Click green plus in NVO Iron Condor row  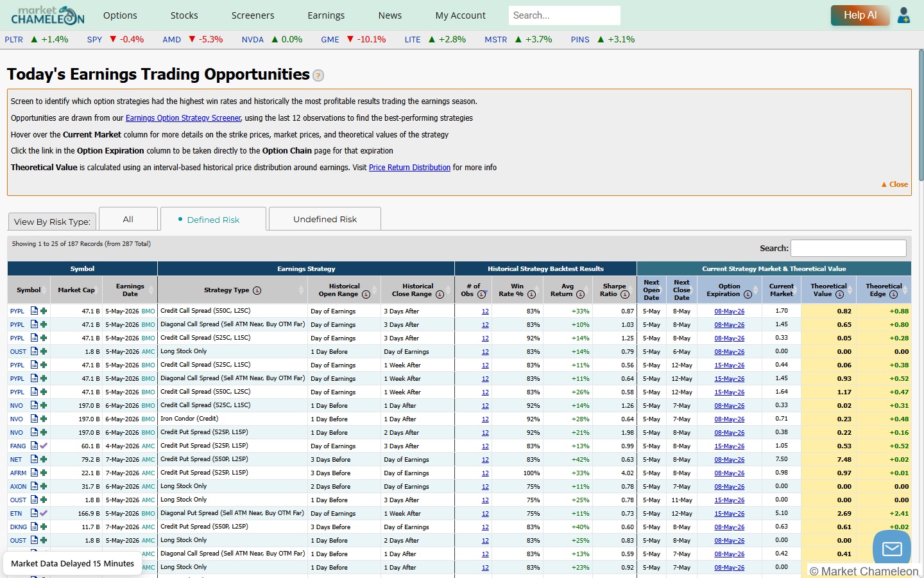tap(44, 419)
